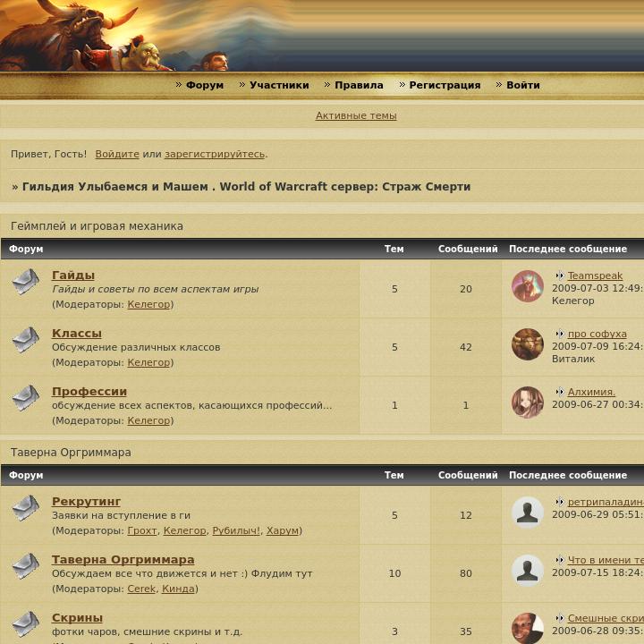The width and height of the screenshot is (644, 644).
Task: Click the envelope icon beside Таверна Оргриммара forum
Action: point(25,566)
